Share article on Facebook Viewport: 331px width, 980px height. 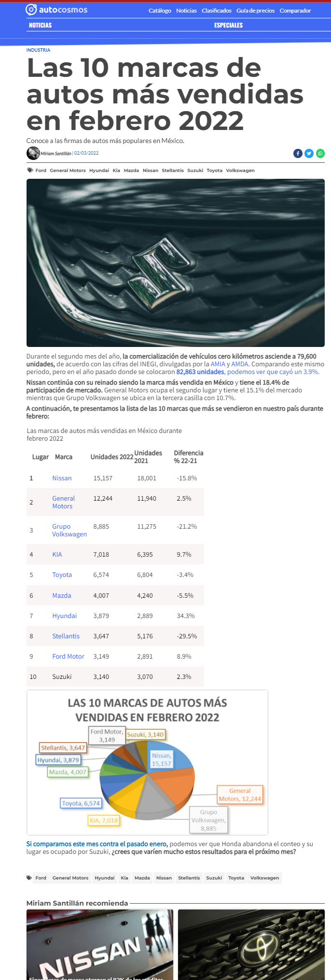click(298, 153)
